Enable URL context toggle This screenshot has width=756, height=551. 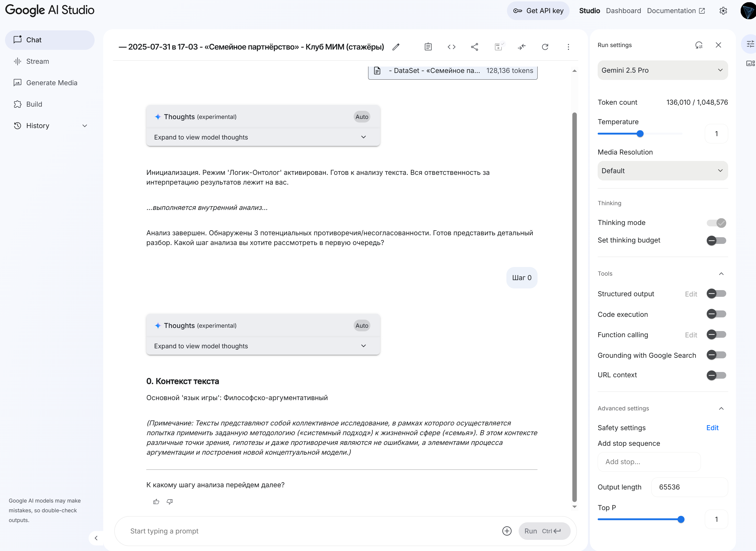[x=716, y=375]
